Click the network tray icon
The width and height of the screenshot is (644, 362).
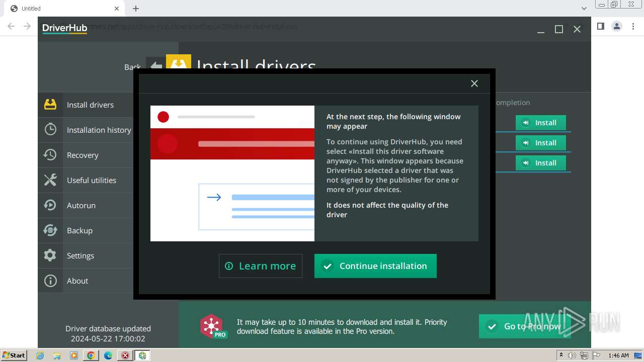(x=584, y=355)
